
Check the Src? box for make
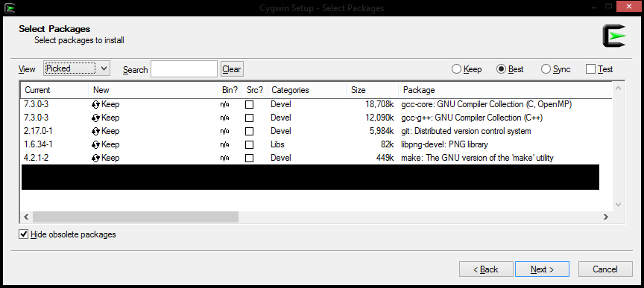coord(249,158)
